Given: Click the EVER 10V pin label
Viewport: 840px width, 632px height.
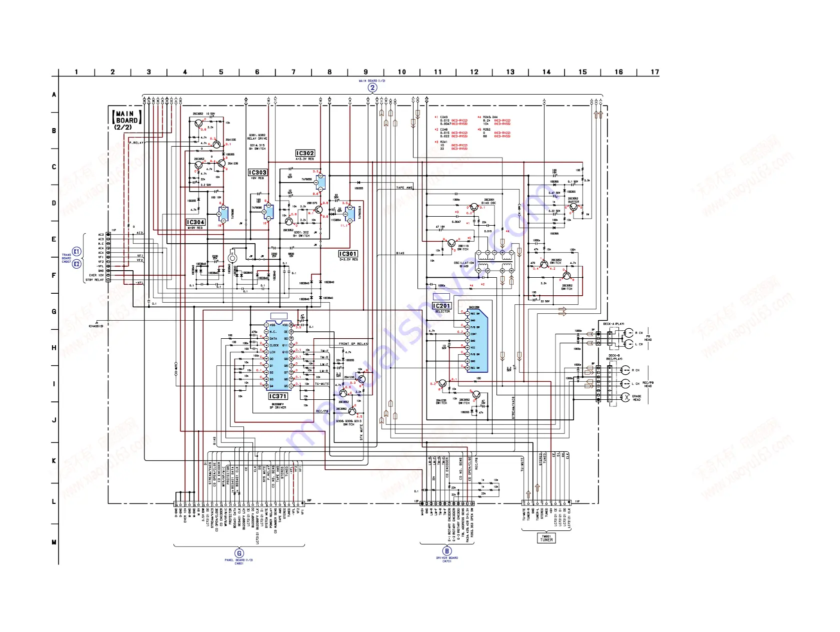Looking at the screenshot, I should pyautogui.click(x=96, y=275).
